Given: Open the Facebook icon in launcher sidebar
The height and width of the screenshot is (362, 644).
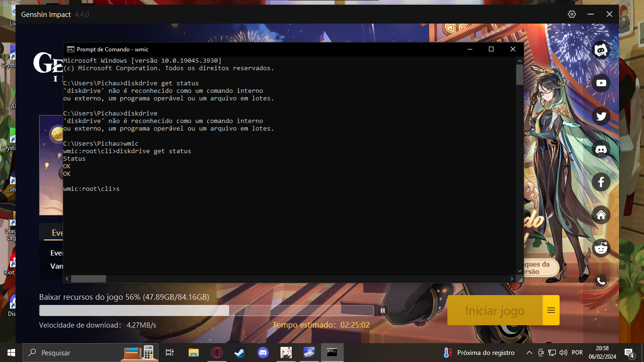Looking at the screenshot, I should [x=601, y=182].
